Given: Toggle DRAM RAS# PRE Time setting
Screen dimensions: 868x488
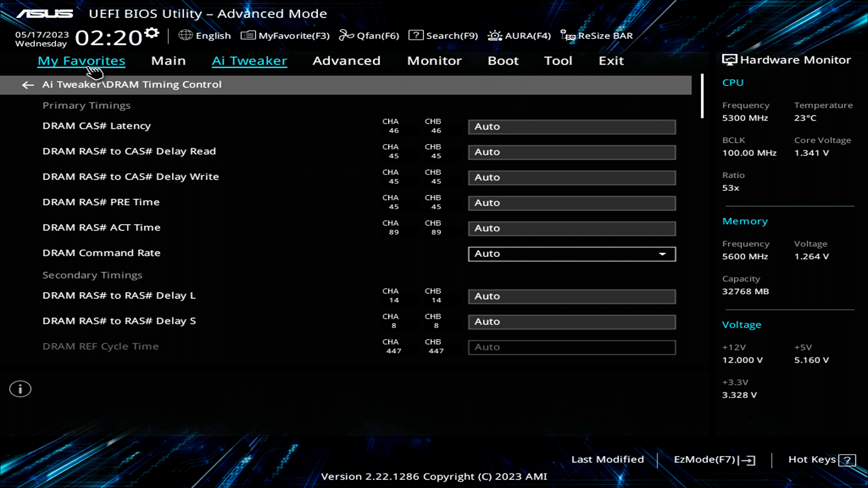Looking at the screenshot, I should 571,203.
